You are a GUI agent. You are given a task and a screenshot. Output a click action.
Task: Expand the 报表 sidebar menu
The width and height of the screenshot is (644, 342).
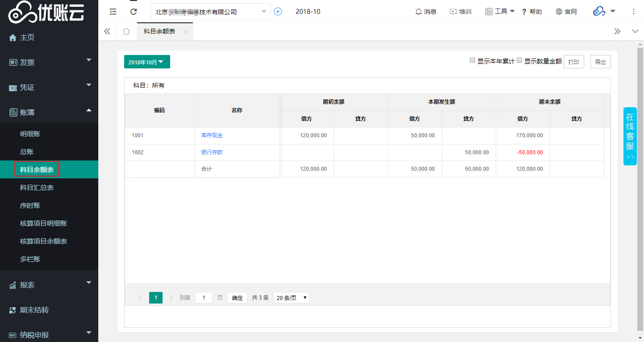49,285
